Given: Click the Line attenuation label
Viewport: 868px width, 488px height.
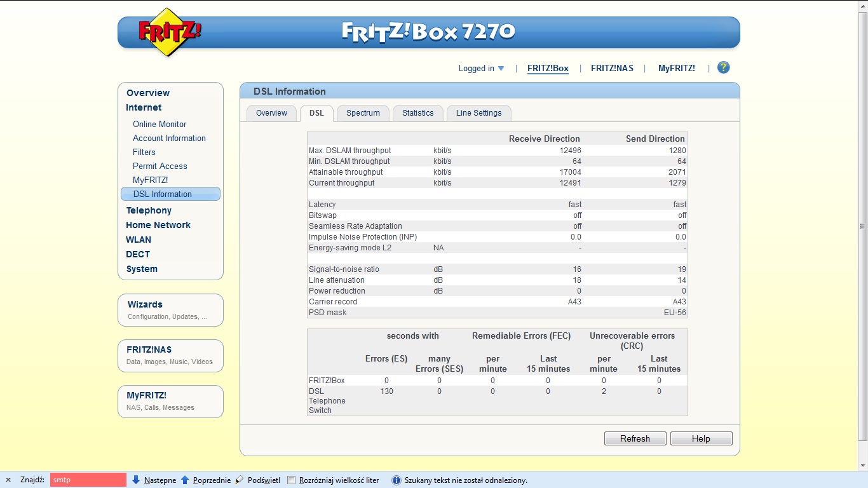Looking at the screenshot, I should 337,280.
